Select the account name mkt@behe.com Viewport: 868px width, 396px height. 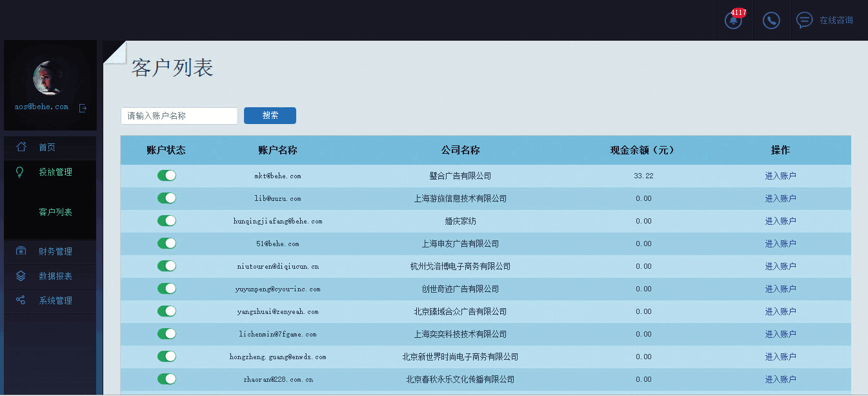pos(278,176)
